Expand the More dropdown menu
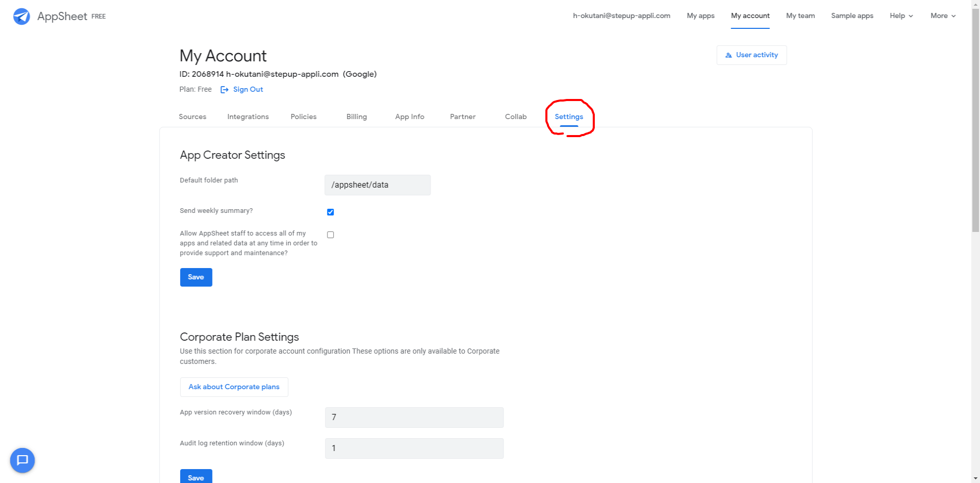 (x=942, y=16)
